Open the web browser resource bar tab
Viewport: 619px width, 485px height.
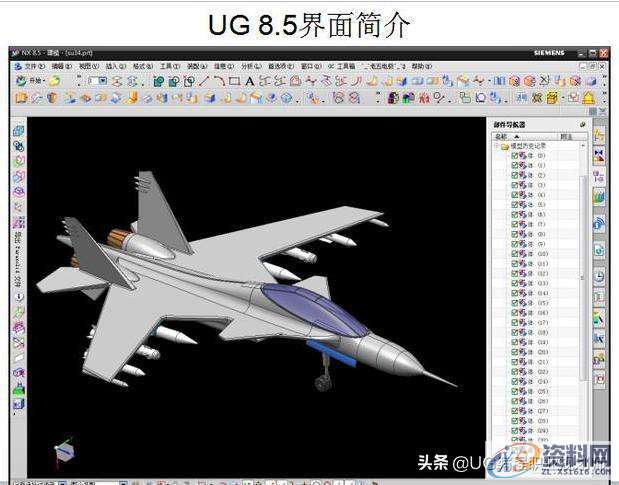[x=599, y=250]
